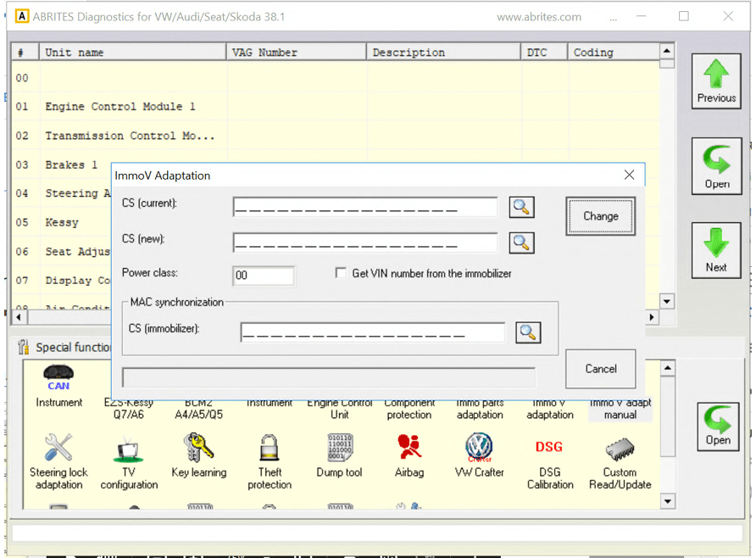Click the CAN Instrument icon
The height and width of the screenshot is (558, 756).
click(58, 379)
